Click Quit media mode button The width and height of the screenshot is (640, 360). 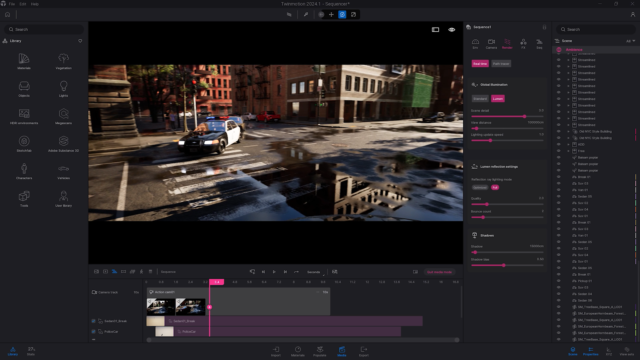click(x=439, y=272)
